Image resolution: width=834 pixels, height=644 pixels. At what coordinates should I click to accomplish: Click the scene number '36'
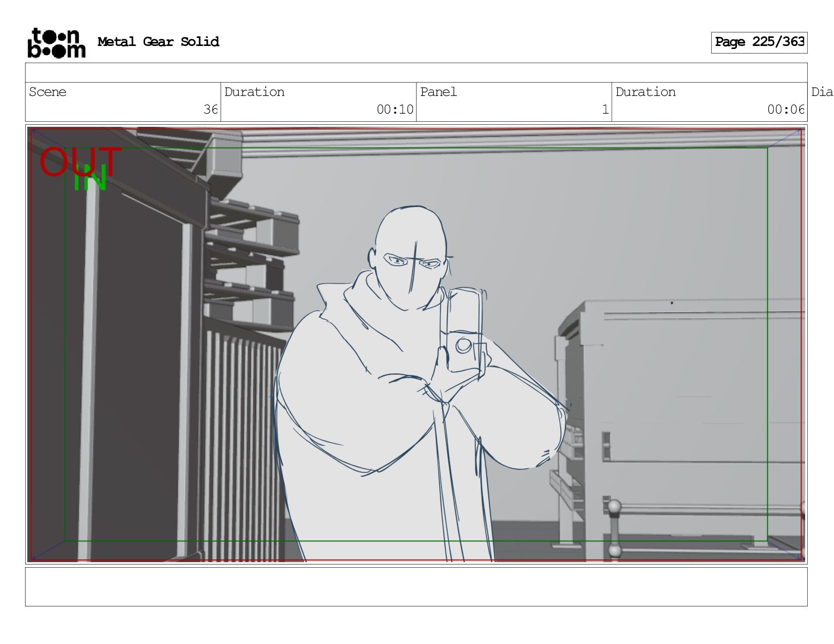[x=211, y=110]
